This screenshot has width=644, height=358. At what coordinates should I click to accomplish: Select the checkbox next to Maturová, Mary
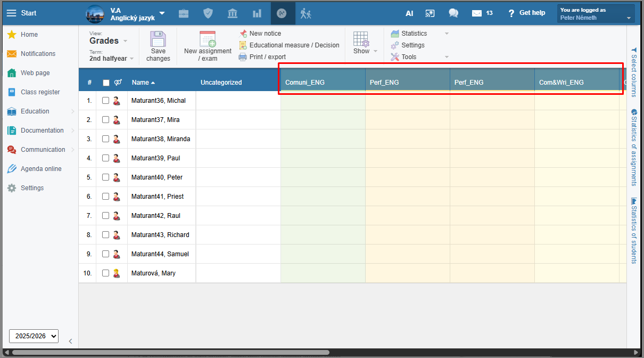pyautogui.click(x=105, y=273)
